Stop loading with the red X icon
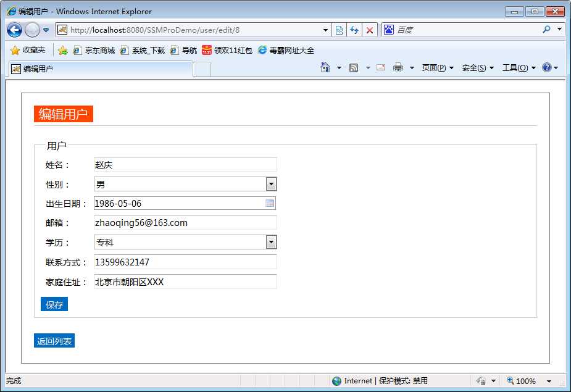 tap(370, 30)
